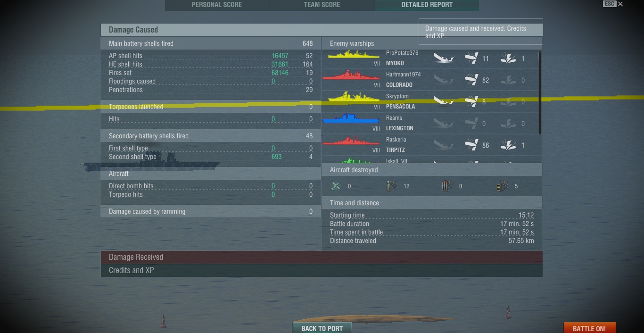This screenshot has width=644, height=333.
Task: Click the shell hits icon for COLORADO
Action: [471, 80]
